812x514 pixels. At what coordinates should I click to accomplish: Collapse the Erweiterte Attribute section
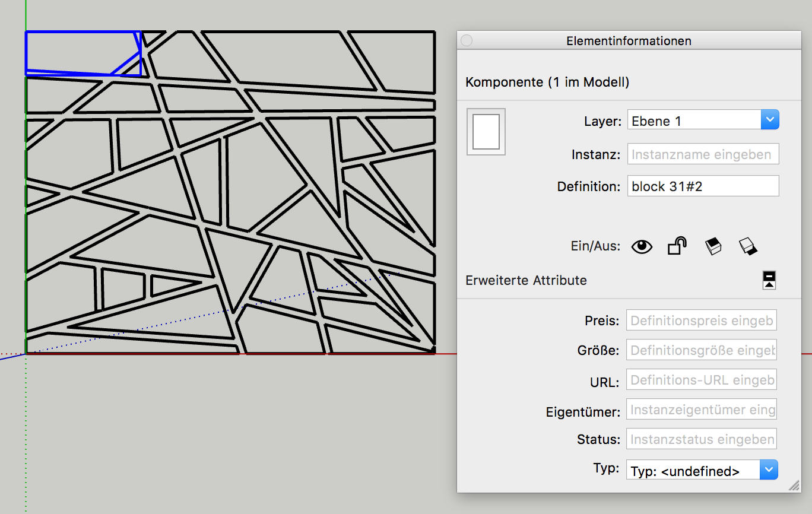click(769, 280)
